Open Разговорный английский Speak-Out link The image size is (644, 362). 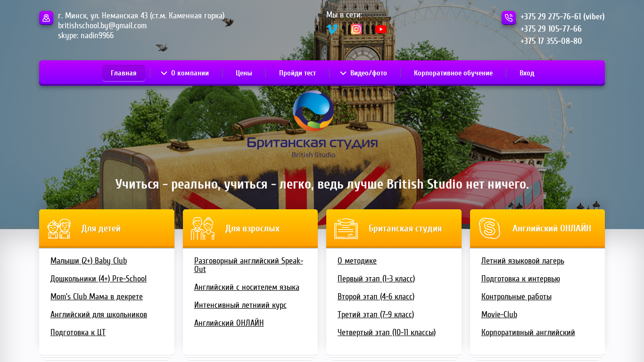pos(248,265)
